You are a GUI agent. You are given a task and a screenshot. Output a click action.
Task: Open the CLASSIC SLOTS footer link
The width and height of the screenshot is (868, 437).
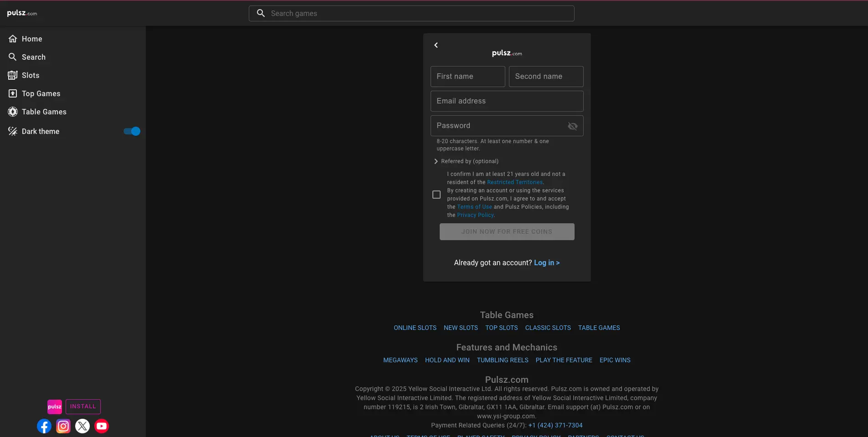click(548, 328)
